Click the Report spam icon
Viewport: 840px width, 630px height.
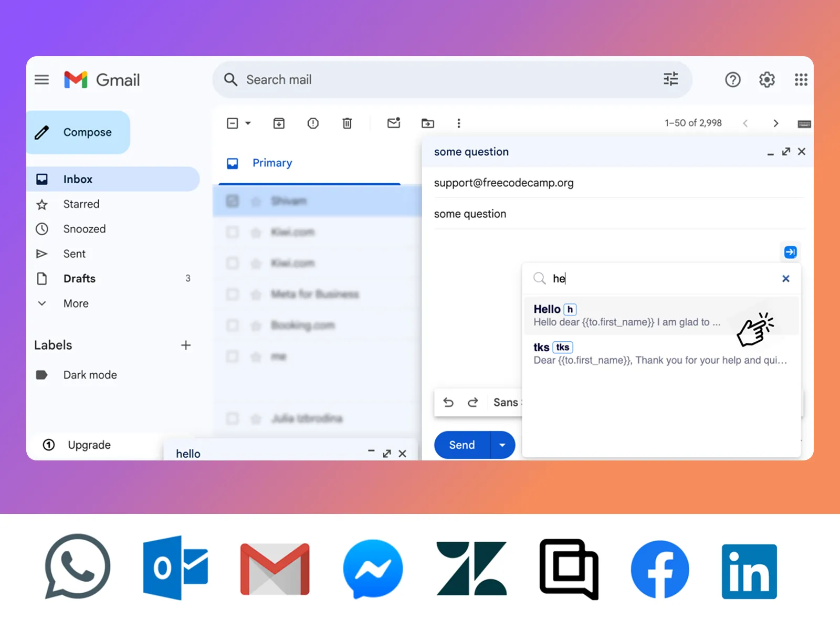coord(313,123)
